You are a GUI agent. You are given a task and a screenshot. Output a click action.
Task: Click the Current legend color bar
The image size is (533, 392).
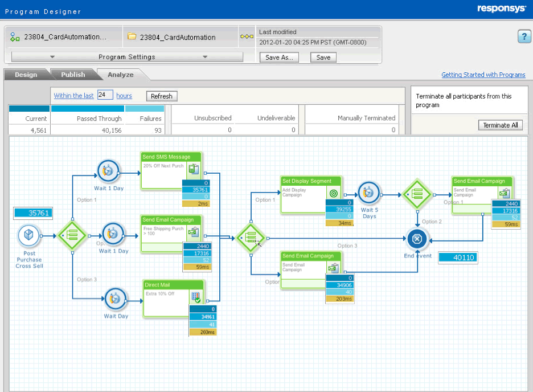tap(29, 108)
